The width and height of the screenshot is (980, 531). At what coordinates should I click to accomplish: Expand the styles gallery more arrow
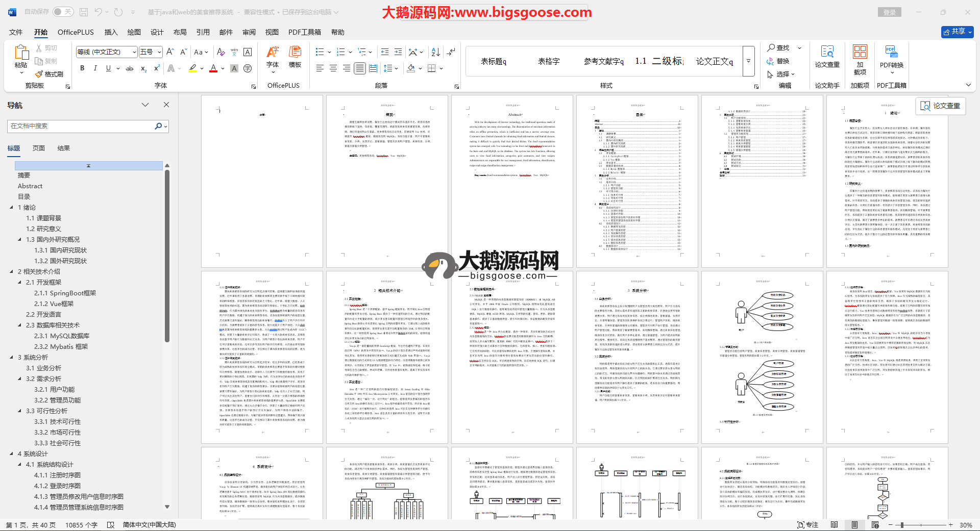point(748,61)
